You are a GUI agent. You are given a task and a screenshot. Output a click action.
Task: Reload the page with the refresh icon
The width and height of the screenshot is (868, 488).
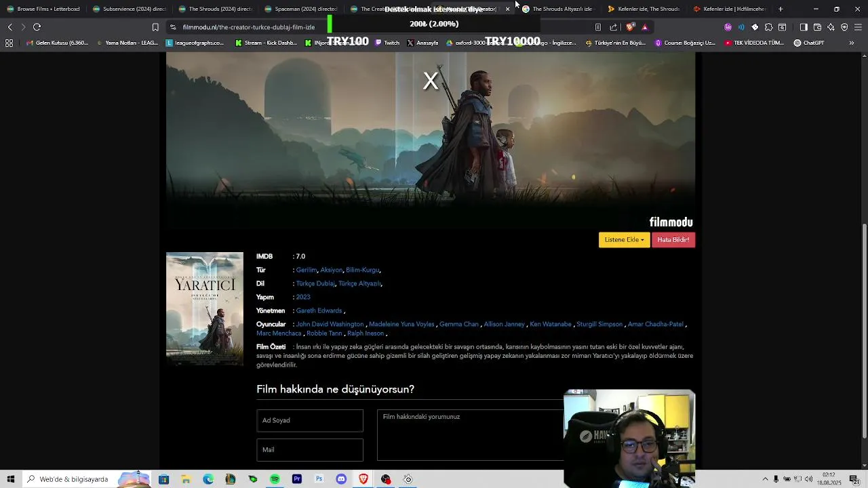pos(37,27)
